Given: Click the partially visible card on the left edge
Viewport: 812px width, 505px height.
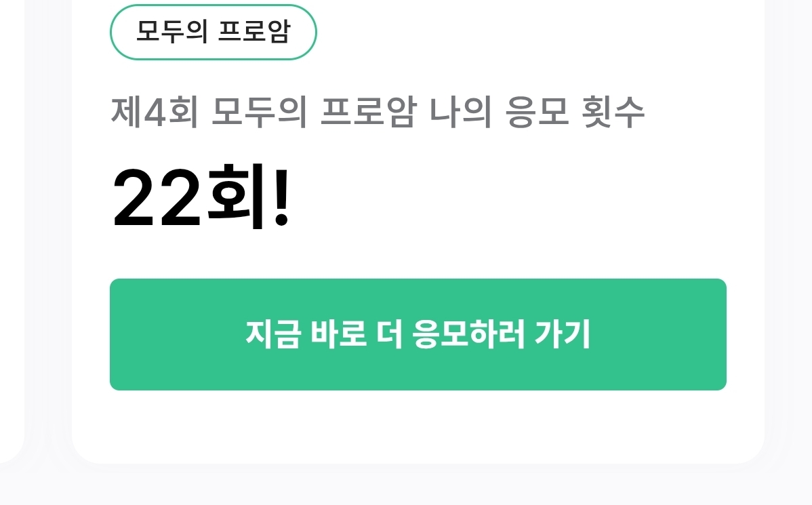Looking at the screenshot, I should pos(12,228).
